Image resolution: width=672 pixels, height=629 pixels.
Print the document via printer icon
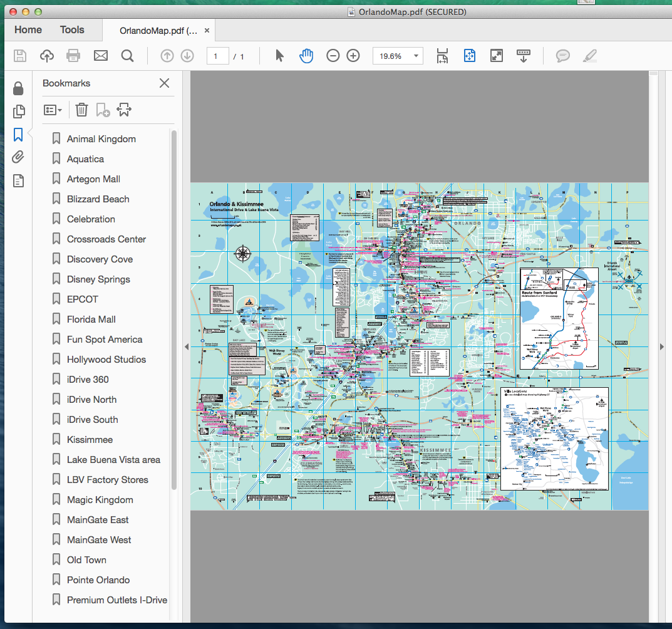(73, 56)
